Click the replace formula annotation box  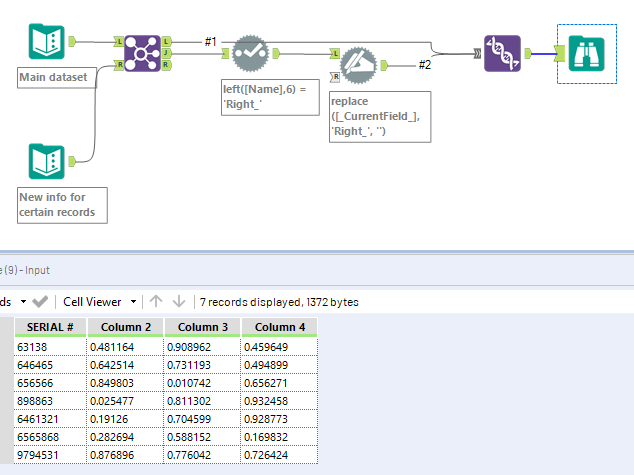click(379, 119)
